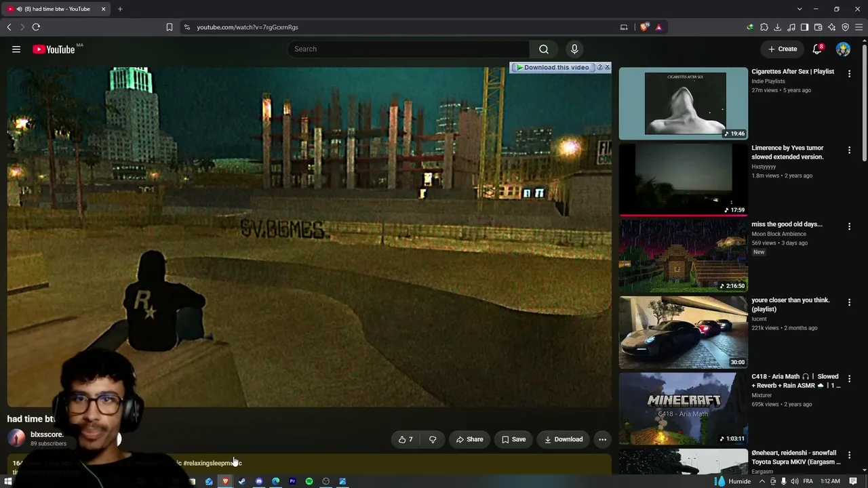Open the browser downloads panel
Image resolution: width=868 pixels, height=488 pixels.
(x=778, y=27)
